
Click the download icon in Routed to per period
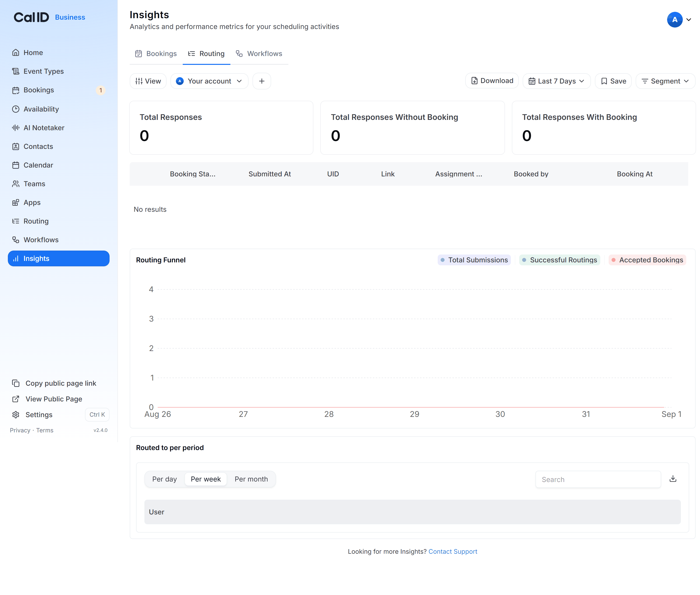tap(673, 479)
